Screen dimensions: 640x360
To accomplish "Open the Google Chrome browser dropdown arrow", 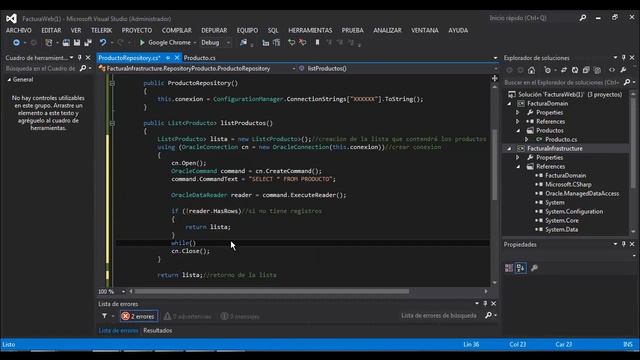I will point(195,42).
